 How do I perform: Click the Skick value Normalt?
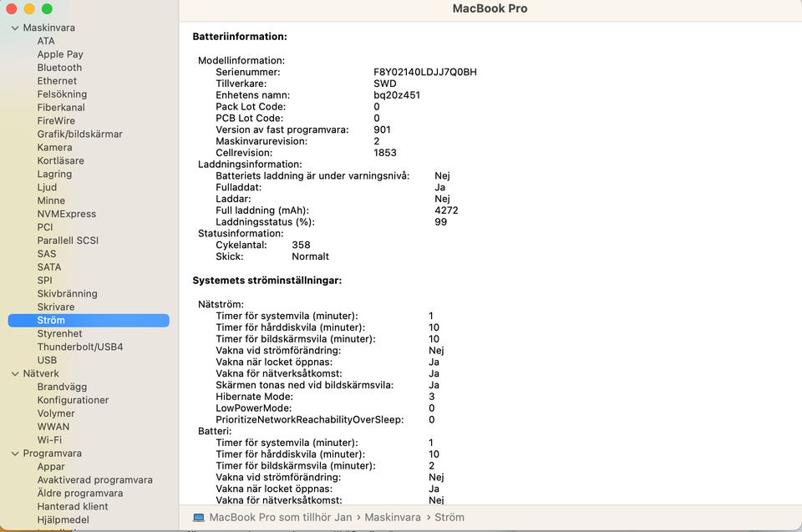pyautogui.click(x=310, y=256)
